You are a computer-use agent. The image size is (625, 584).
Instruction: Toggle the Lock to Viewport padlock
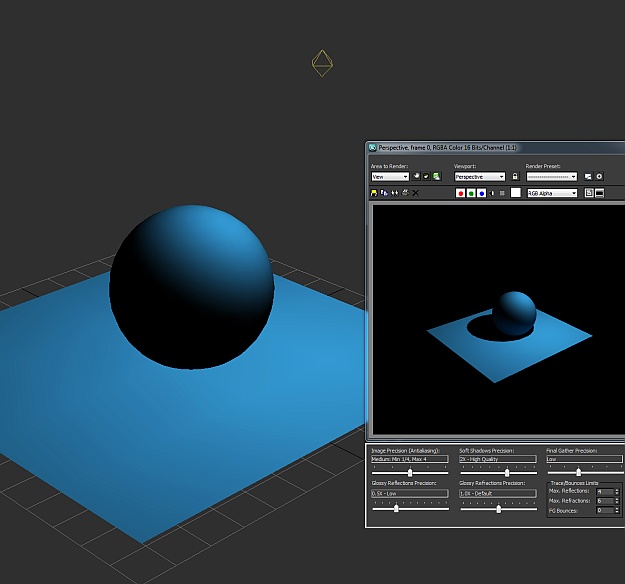click(515, 176)
